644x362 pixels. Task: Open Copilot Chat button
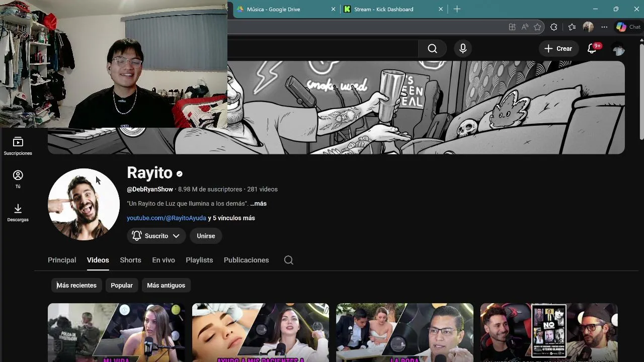coord(628,27)
